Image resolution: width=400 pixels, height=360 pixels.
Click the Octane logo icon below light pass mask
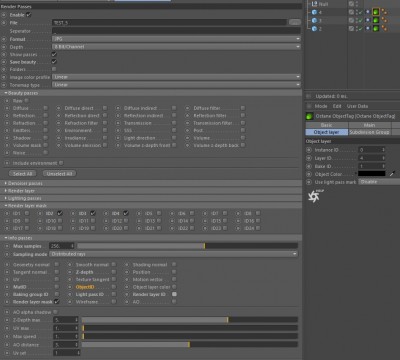[315, 196]
